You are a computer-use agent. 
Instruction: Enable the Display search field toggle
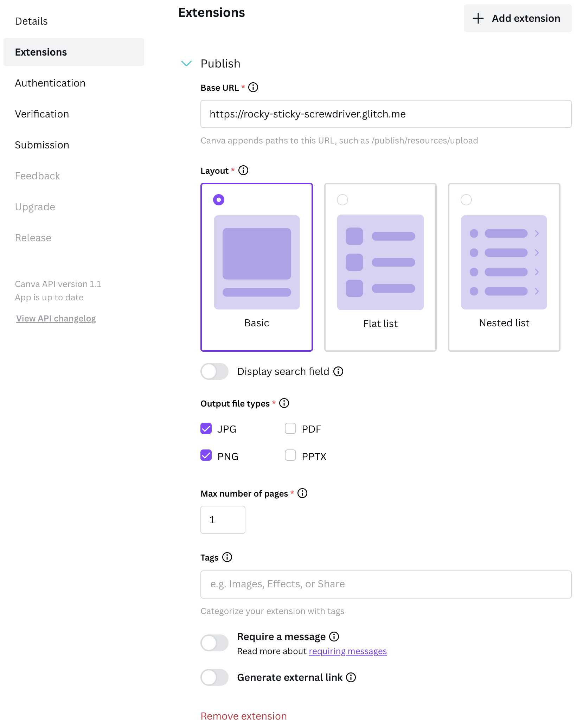(x=214, y=372)
